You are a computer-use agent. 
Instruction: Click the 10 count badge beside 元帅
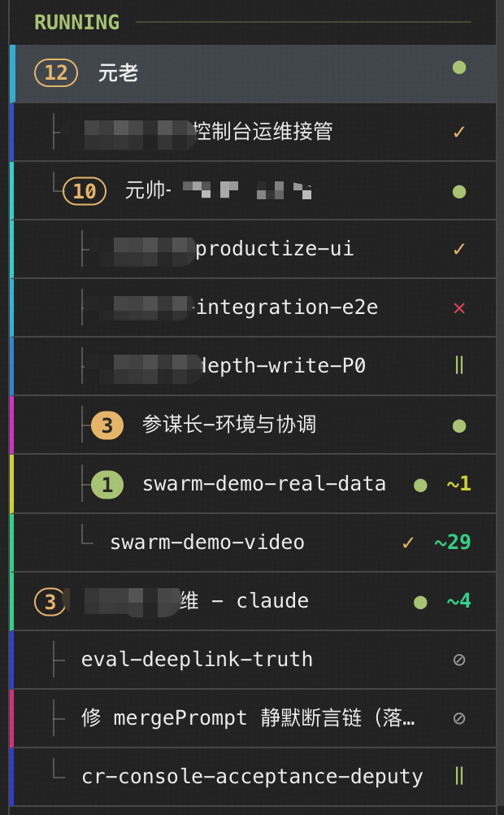85,191
